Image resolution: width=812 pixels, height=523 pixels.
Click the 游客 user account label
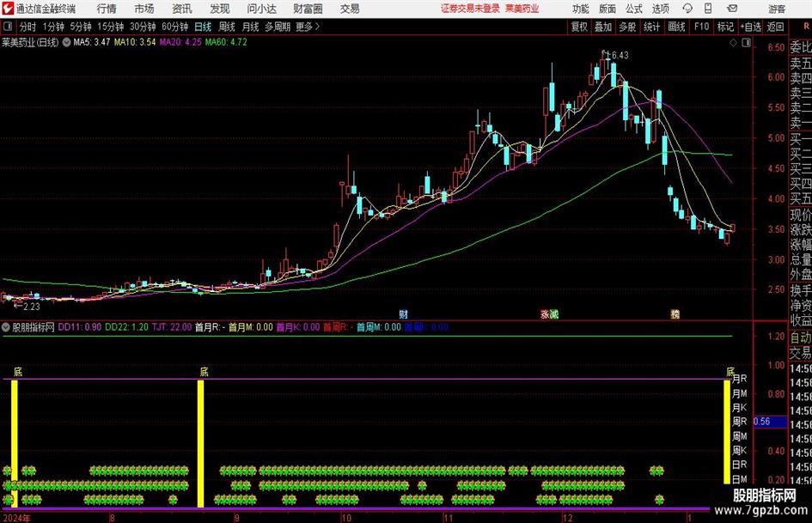(777, 9)
